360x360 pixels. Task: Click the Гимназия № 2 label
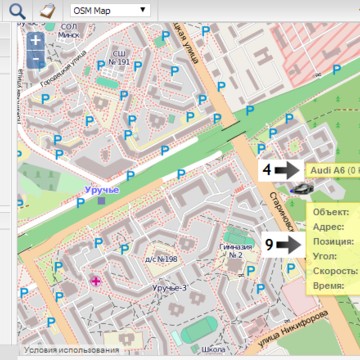click(x=235, y=251)
